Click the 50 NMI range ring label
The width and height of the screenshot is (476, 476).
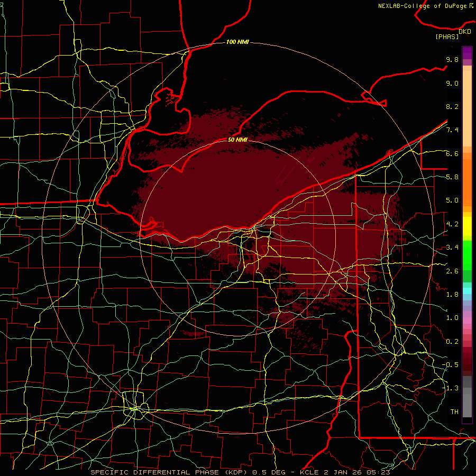[237, 140]
